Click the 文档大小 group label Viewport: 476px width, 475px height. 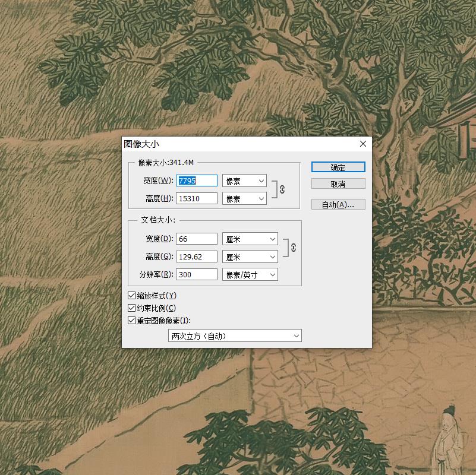(x=158, y=220)
